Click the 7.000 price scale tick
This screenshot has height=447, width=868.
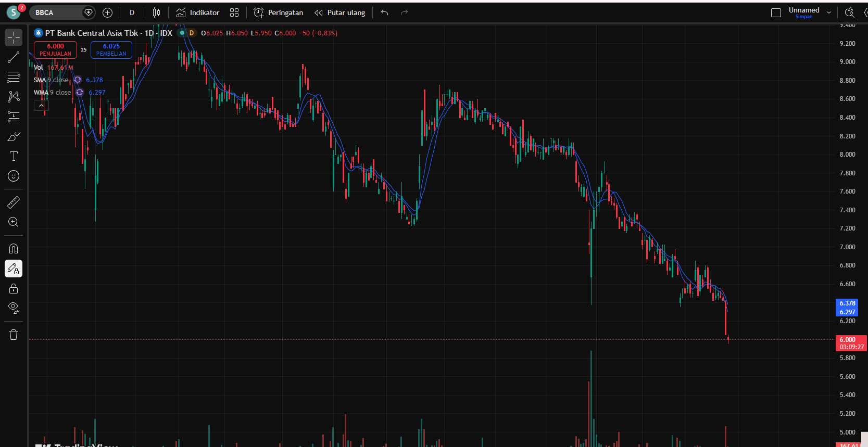pyautogui.click(x=847, y=247)
